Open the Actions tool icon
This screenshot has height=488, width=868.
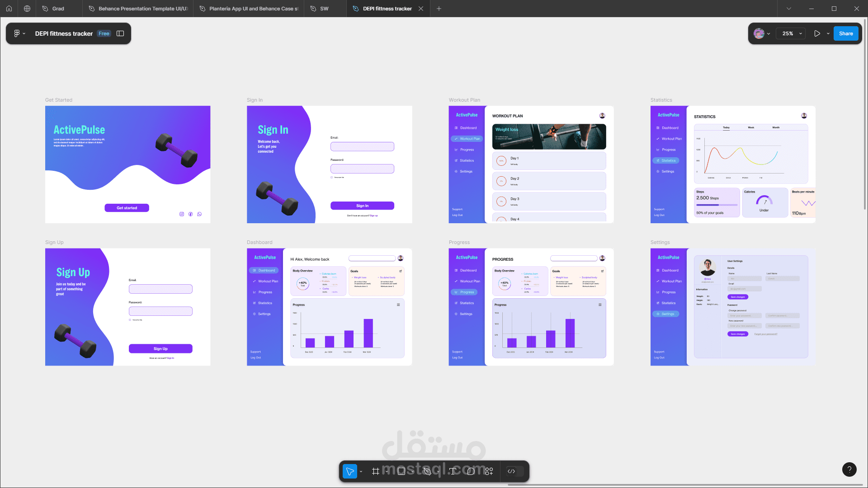489,471
